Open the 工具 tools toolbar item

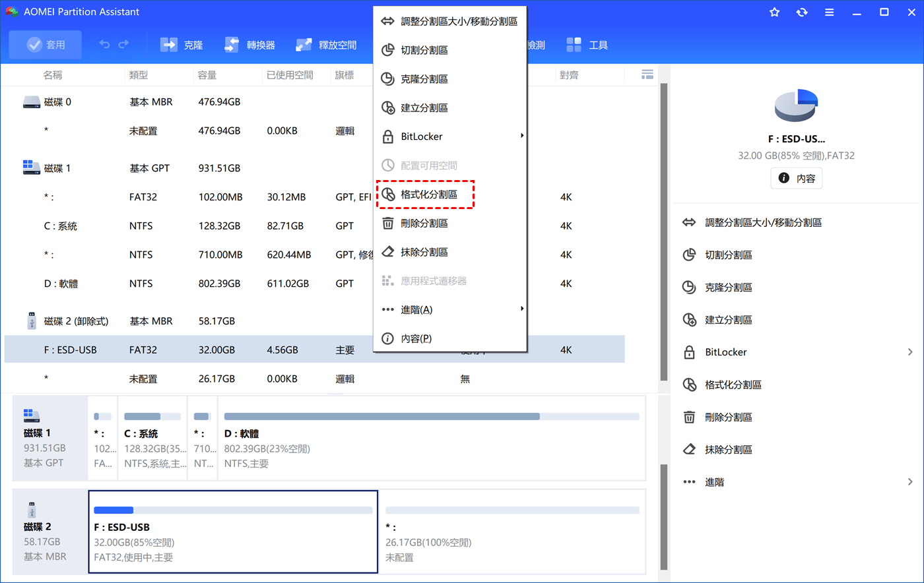tap(587, 45)
